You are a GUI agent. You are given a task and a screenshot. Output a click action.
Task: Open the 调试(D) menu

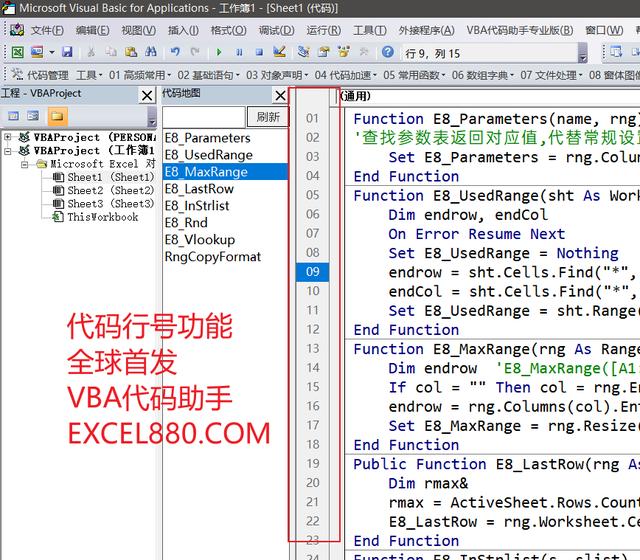[x=276, y=30]
